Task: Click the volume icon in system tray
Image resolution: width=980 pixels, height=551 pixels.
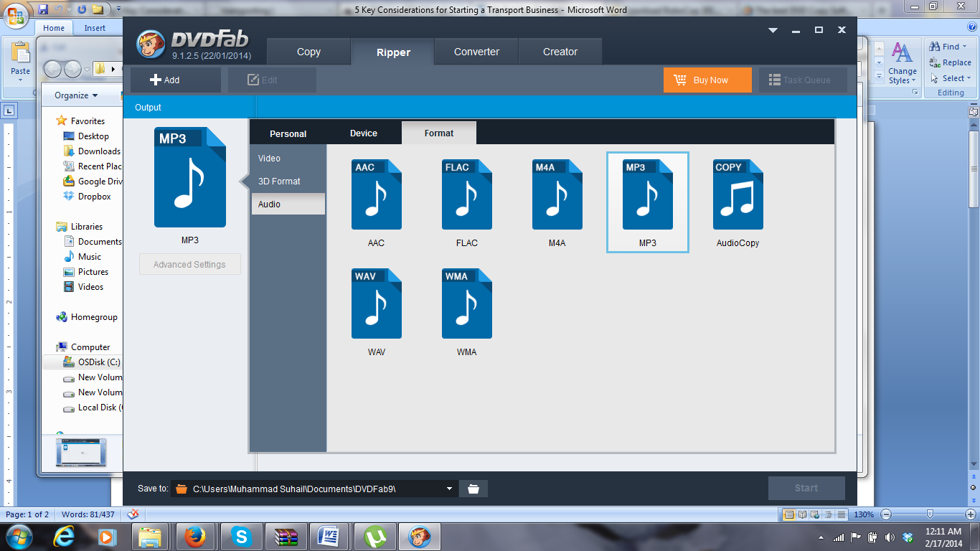Action: coord(890,537)
